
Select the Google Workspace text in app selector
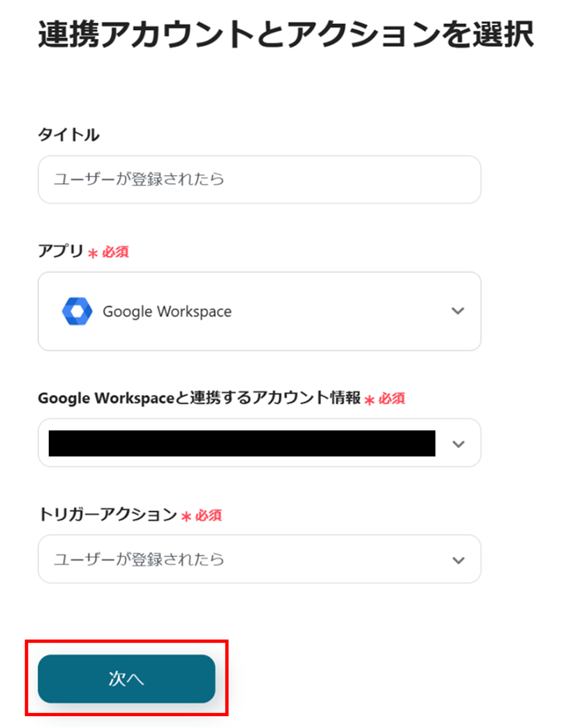coord(167,312)
